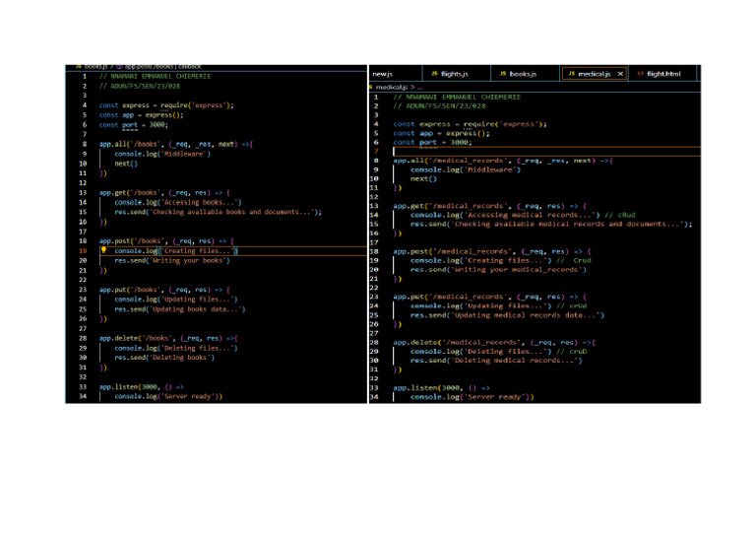Click the lightbulb quick-fix icon on line 19
Viewport: 756px width, 535px height.
pyautogui.click(x=103, y=250)
